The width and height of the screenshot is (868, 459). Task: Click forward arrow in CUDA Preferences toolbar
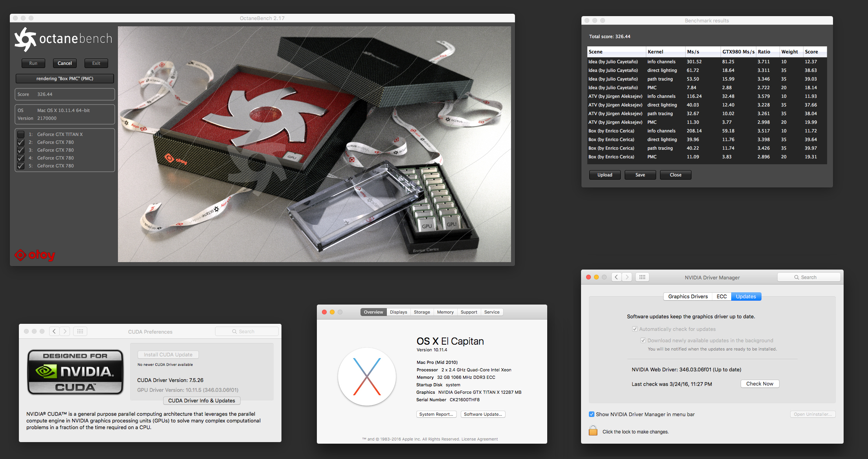coord(65,331)
